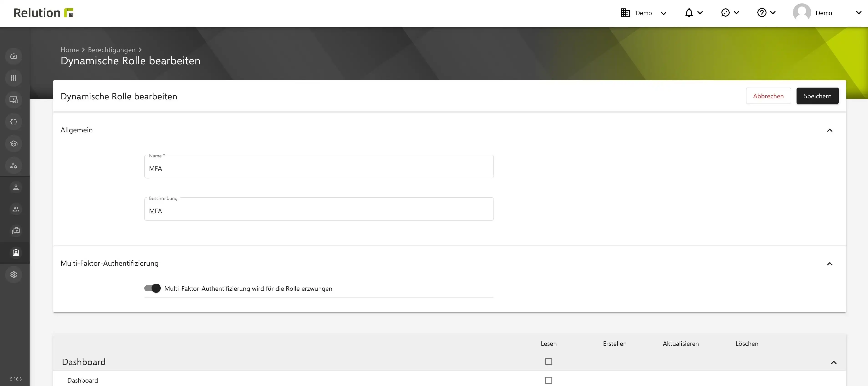
Task: Click the Löschen column header
Action: [747, 343]
